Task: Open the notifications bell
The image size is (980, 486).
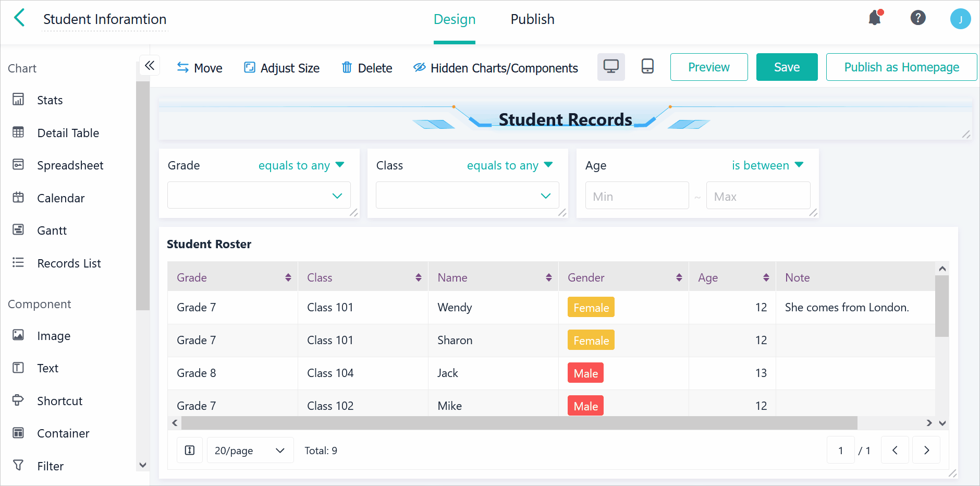Action: 875,18
